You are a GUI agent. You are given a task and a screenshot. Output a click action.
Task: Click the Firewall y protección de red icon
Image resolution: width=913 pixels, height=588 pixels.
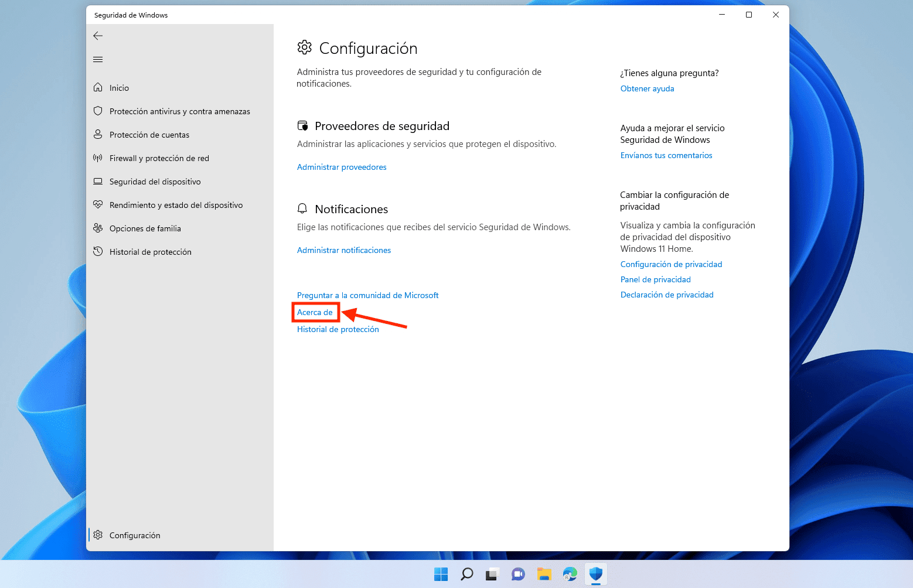pyautogui.click(x=98, y=158)
